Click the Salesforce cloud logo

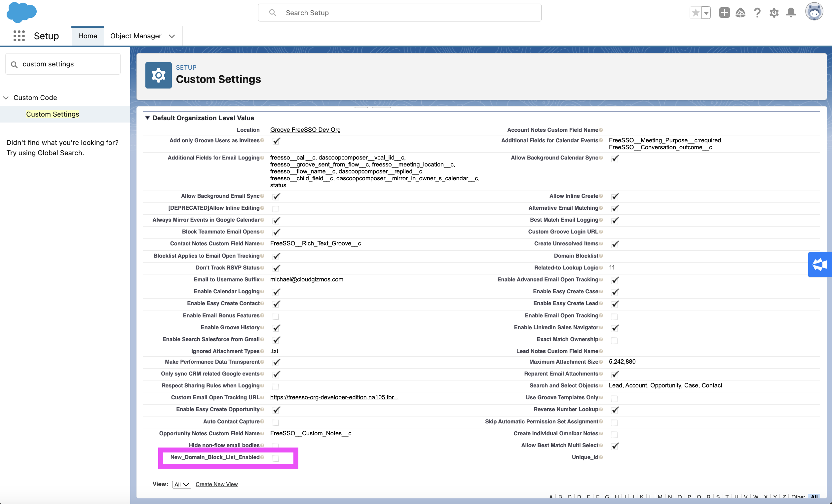tap(21, 12)
